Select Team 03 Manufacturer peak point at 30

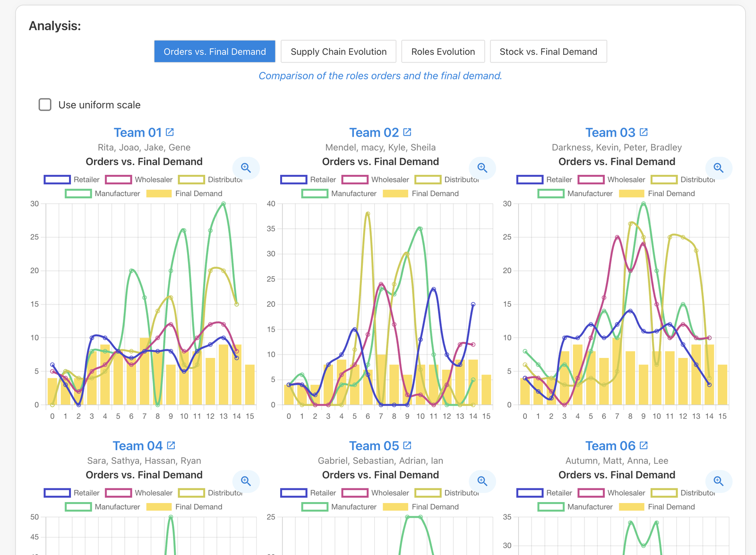(x=644, y=204)
